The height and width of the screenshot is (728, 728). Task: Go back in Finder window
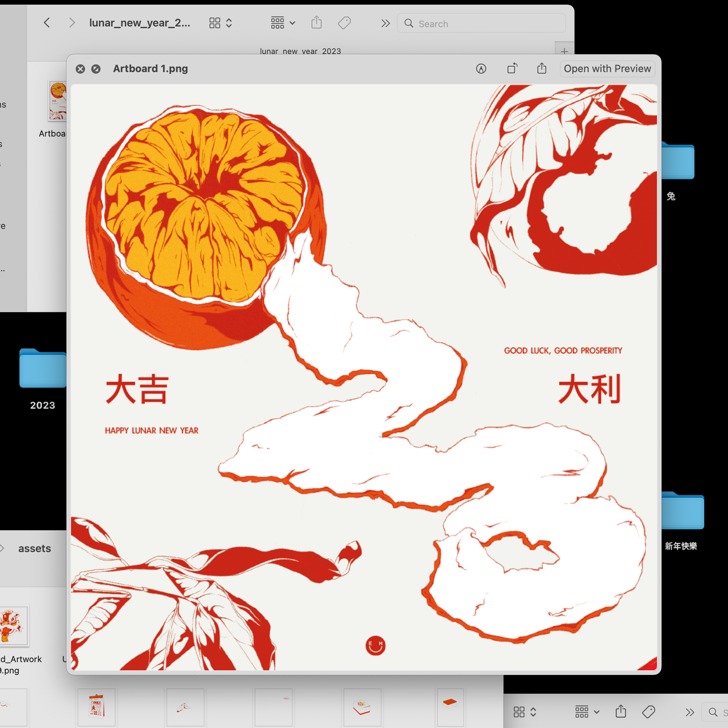tap(47, 23)
